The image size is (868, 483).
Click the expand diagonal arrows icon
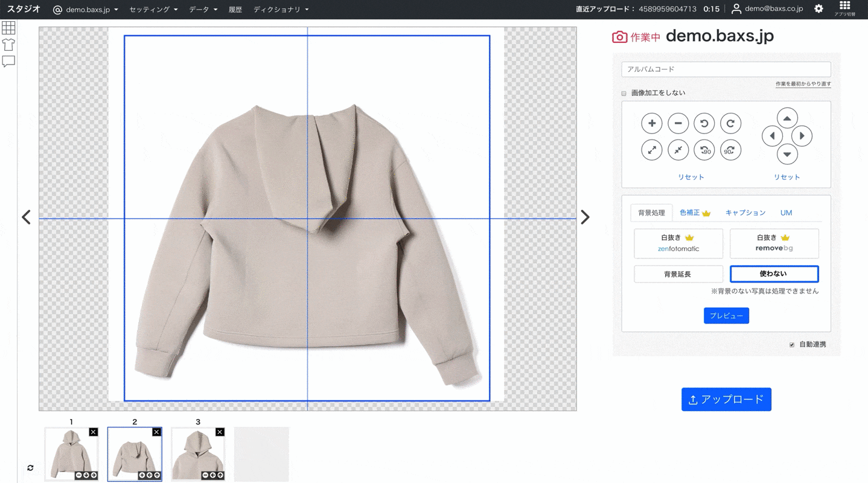(651, 150)
